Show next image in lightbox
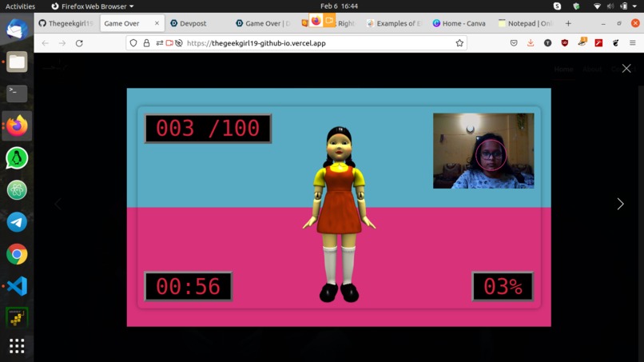Viewport: 644px width, 362px height. pyautogui.click(x=620, y=204)
